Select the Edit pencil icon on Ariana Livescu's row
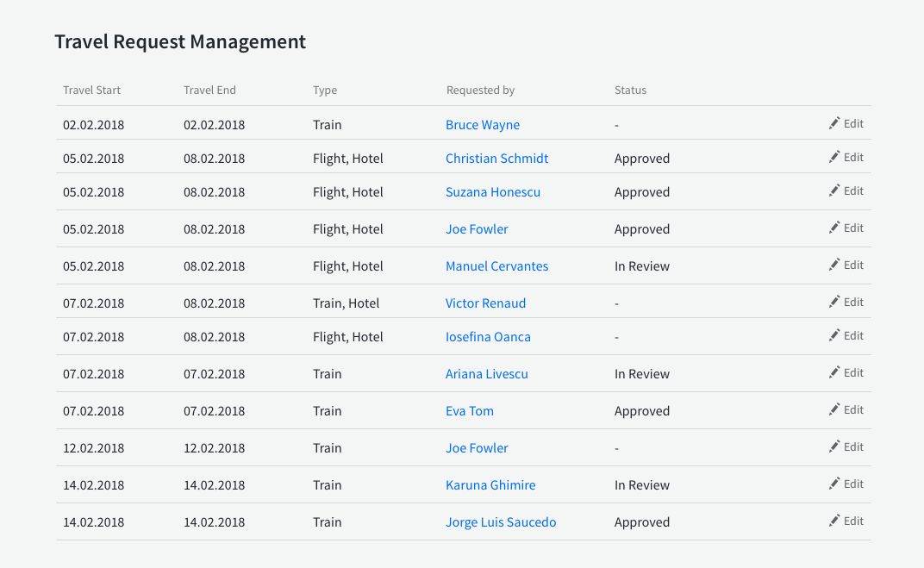924x568 pixels. pos(834,371)
